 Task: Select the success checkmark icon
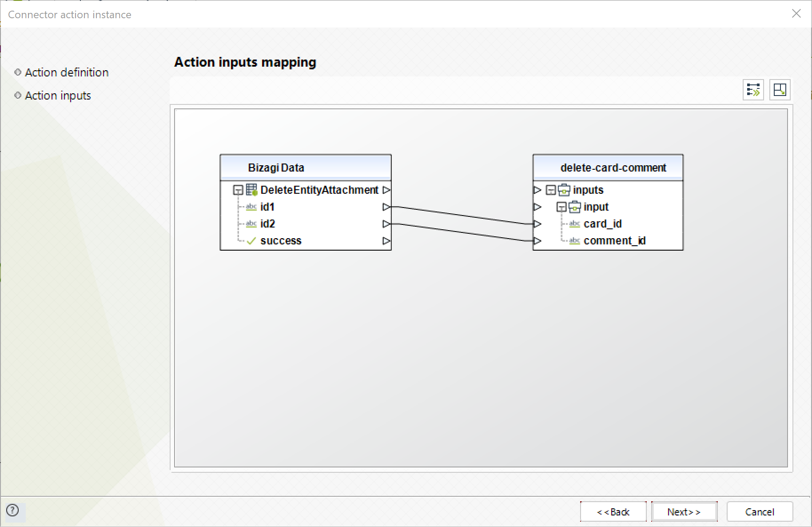coord(251,241)
